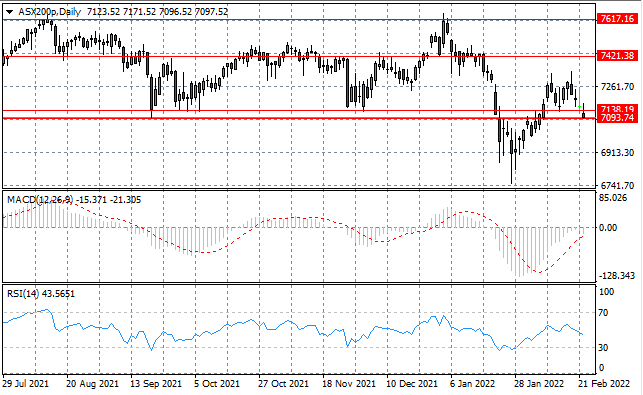This screenshot has height=395, width=643.
Task: Click the dropdown triangle before ASX200p
Action: pyautogui.click(x=9, y=12)
